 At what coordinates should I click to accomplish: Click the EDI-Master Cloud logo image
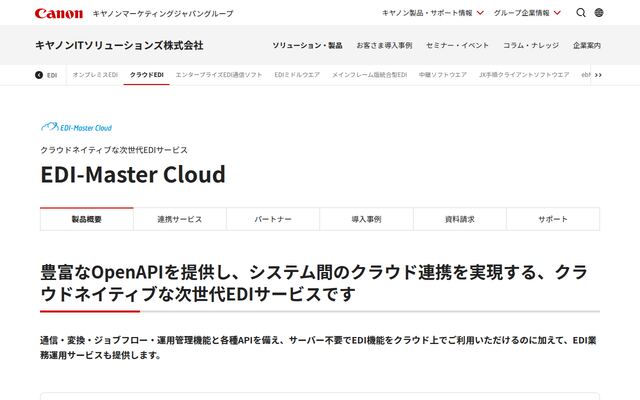click(x=76, y=127)
